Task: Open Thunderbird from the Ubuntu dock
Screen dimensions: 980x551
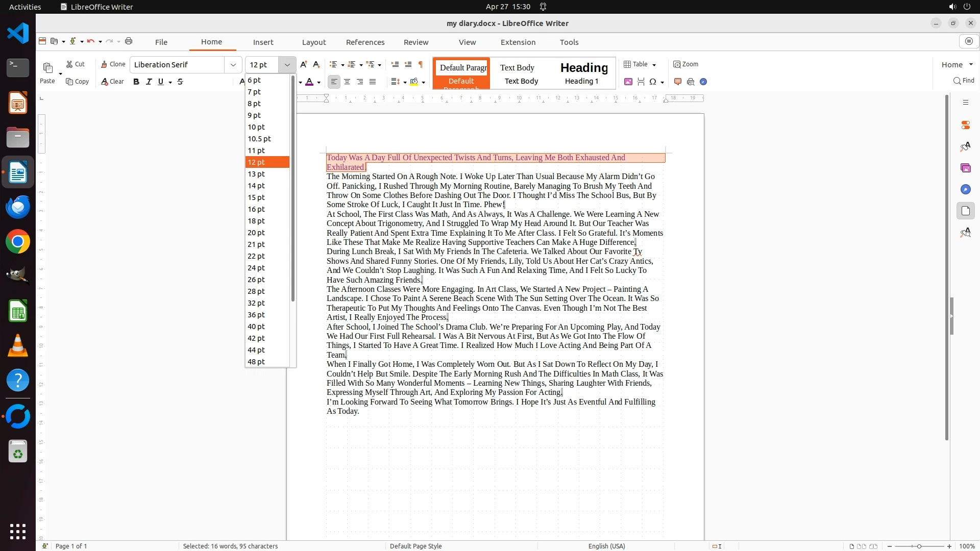Action: (x=18, y=207)
